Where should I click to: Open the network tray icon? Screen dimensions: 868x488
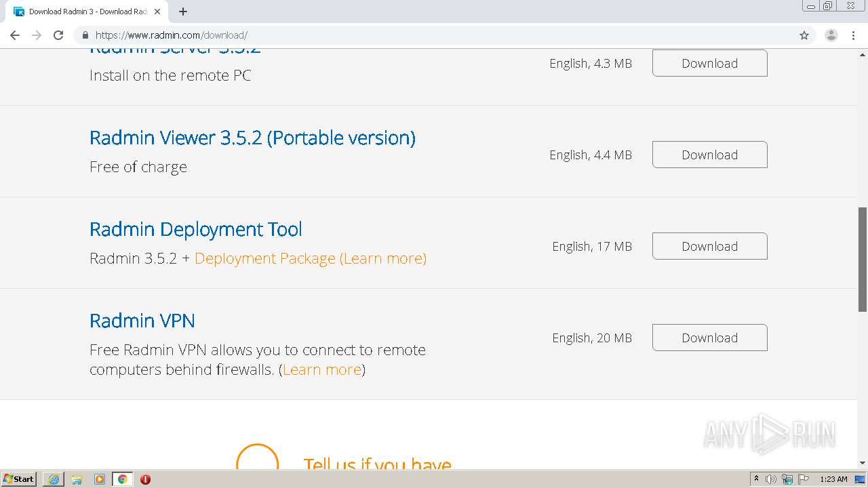coord(787,479)
